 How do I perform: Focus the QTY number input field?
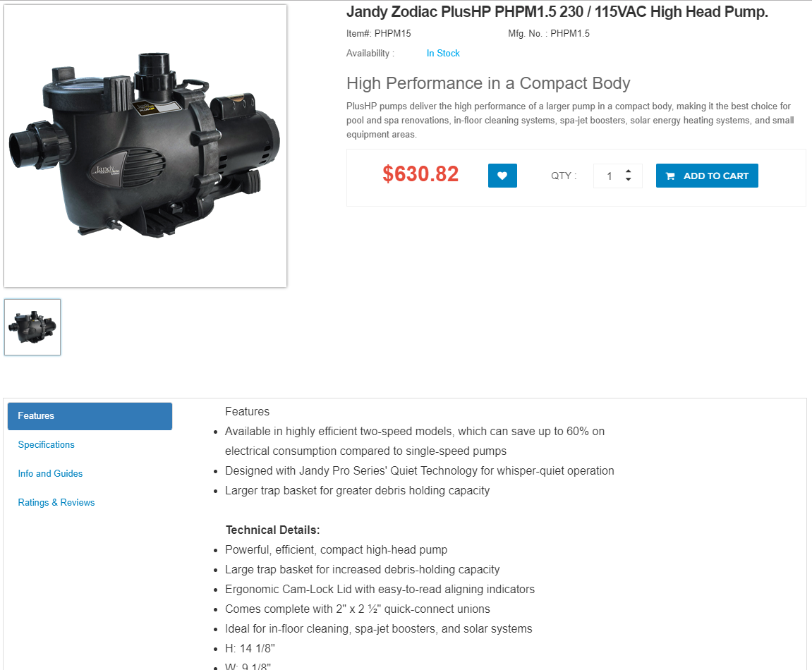click(617, 176)
